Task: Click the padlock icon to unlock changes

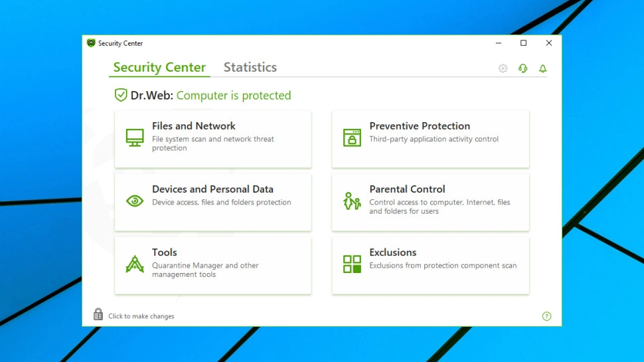Action: coord(98,314)
